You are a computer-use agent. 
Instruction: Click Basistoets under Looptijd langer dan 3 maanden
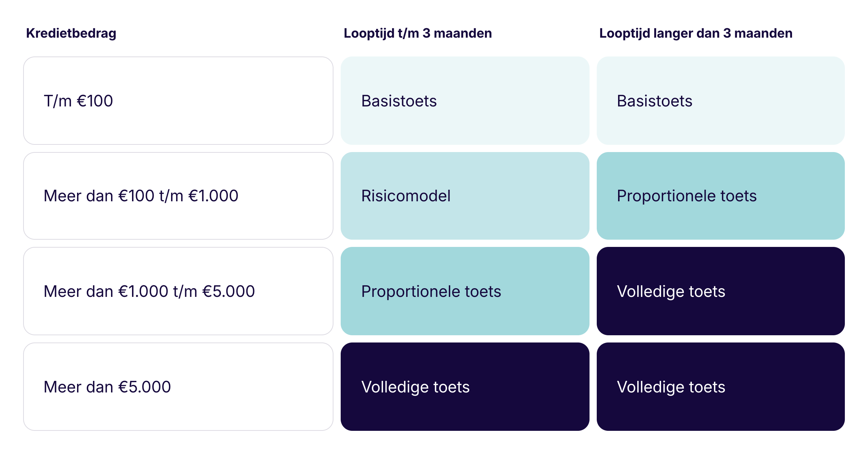pyautogui.click(x=721, y=101)
